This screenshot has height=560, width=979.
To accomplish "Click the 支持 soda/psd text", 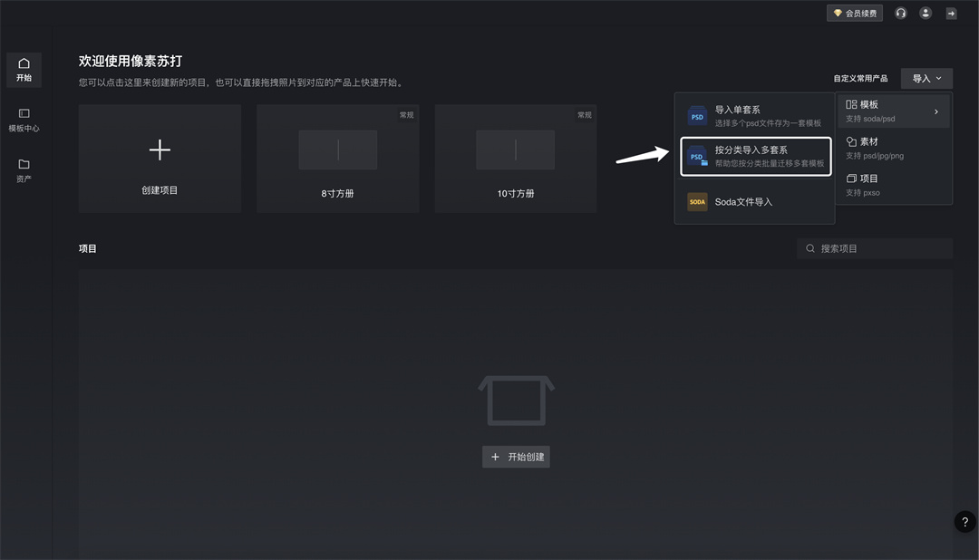I will click(870, 119).
